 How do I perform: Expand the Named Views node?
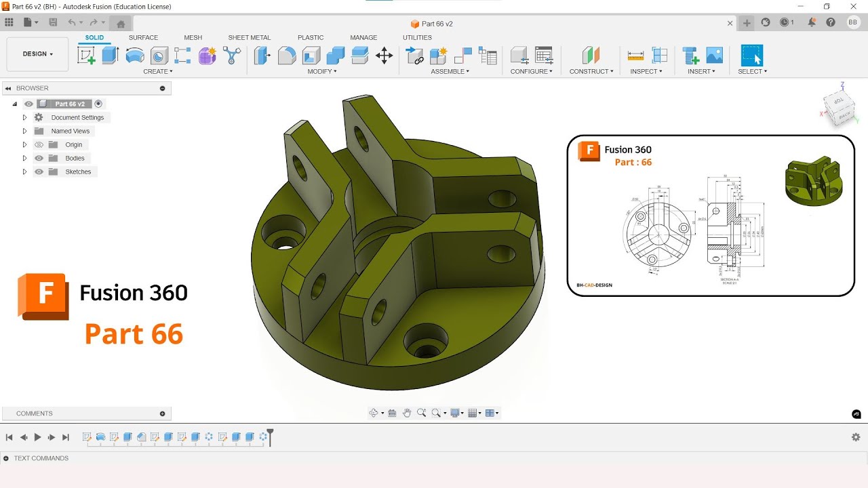[x=24, y=131]
